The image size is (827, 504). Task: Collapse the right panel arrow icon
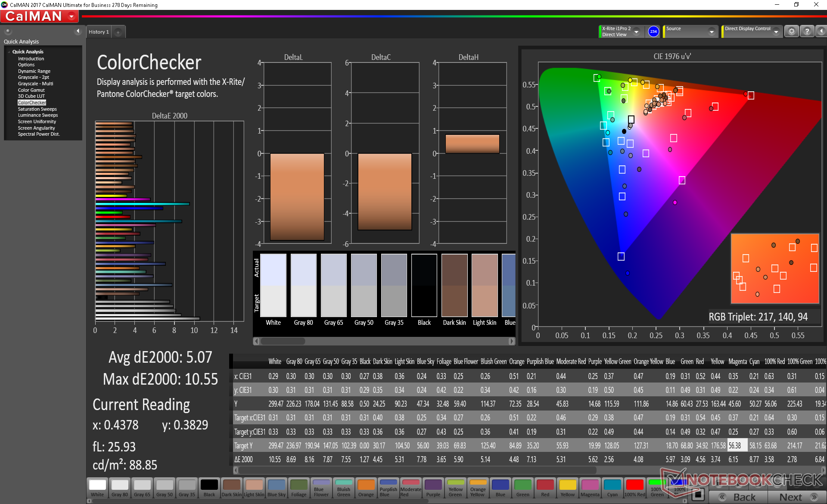click(821, 31)
